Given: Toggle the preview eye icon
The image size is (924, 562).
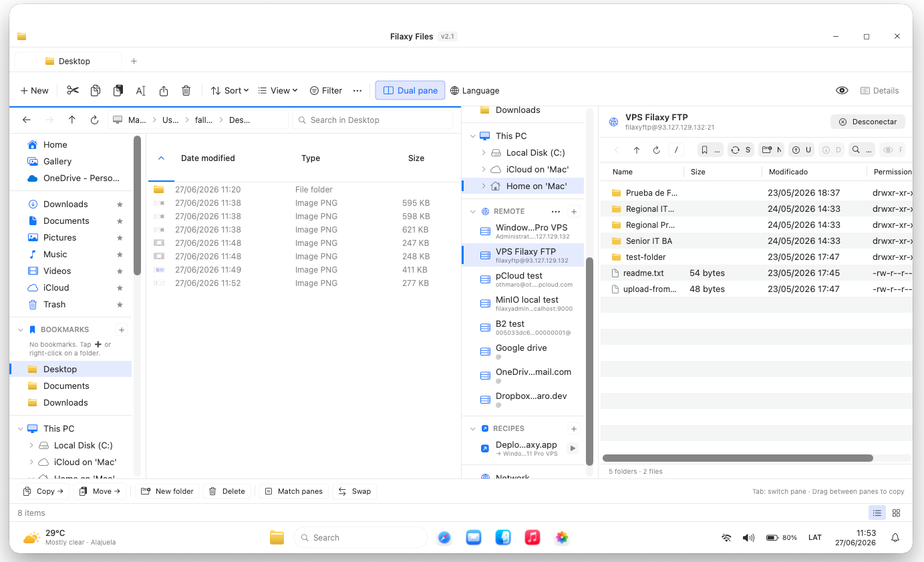Looking at the screenshot, I should (x=842, y=90).
